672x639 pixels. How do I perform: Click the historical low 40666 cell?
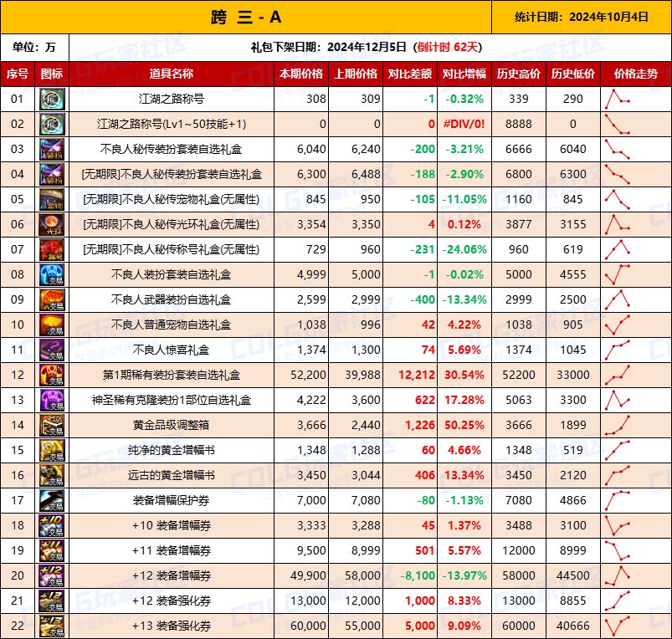tap(573, 626)
